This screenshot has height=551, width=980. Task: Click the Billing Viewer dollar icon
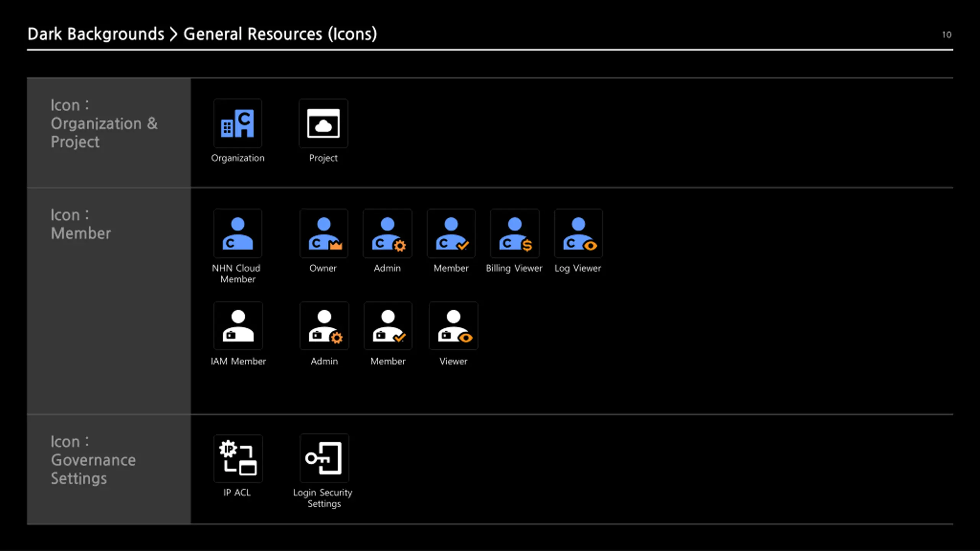[x=515, y=233]
